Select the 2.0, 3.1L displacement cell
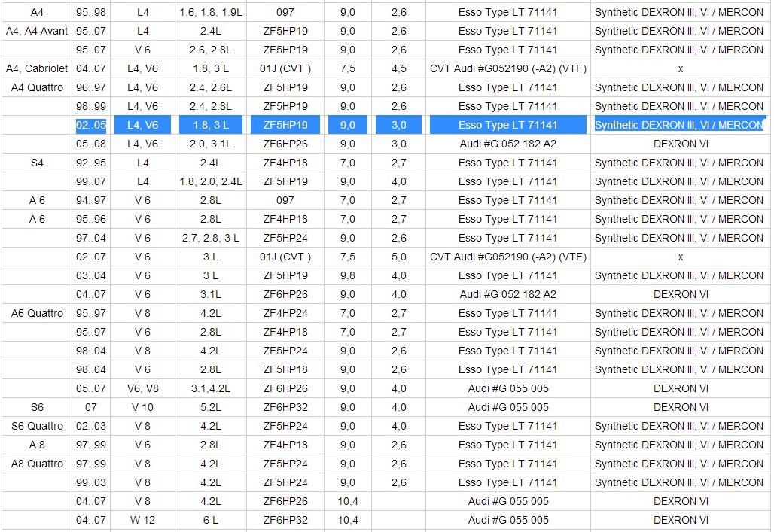774x532 pixels. [x=211, y=144]
